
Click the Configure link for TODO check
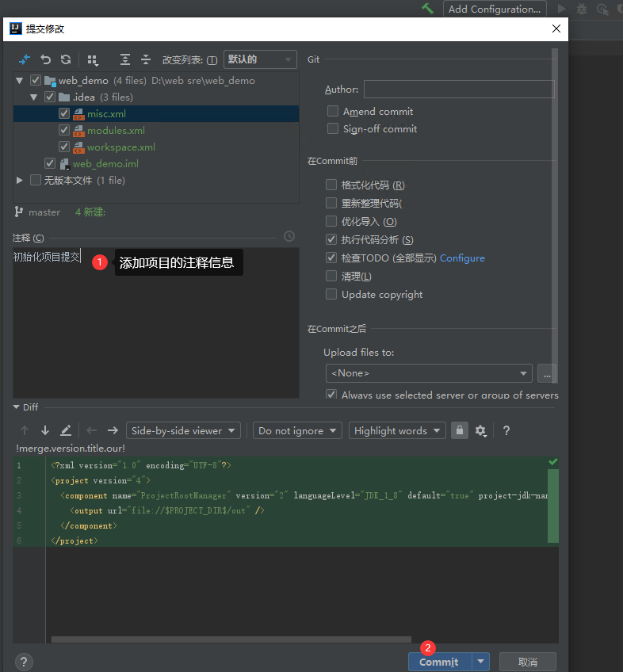(462, 258)
